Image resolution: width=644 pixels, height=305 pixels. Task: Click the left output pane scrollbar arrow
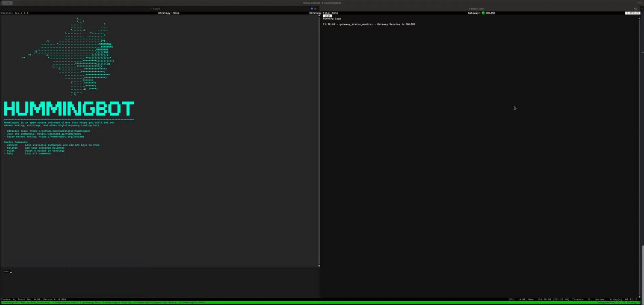coord(319,266)
